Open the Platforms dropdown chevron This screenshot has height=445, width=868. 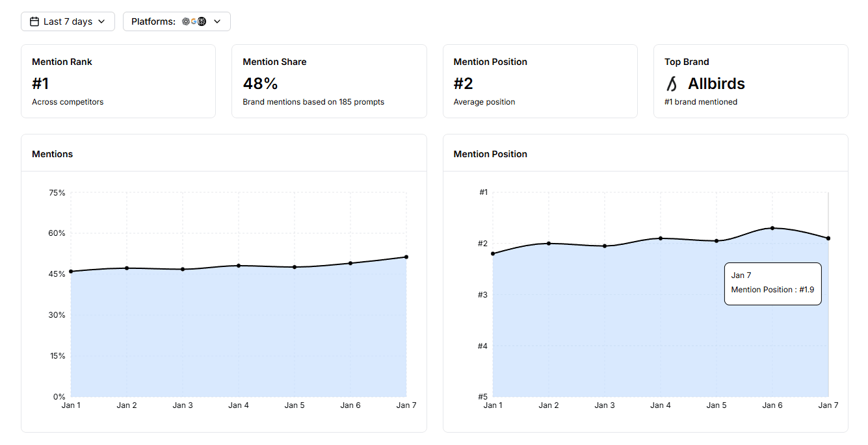pos(217,21)
